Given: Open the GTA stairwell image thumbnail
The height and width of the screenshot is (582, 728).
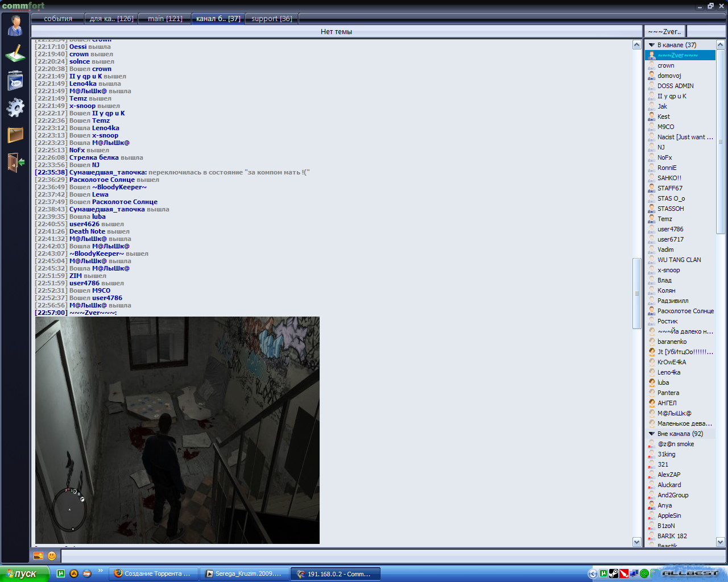Looking at the screenshot, I should point(177,430).
